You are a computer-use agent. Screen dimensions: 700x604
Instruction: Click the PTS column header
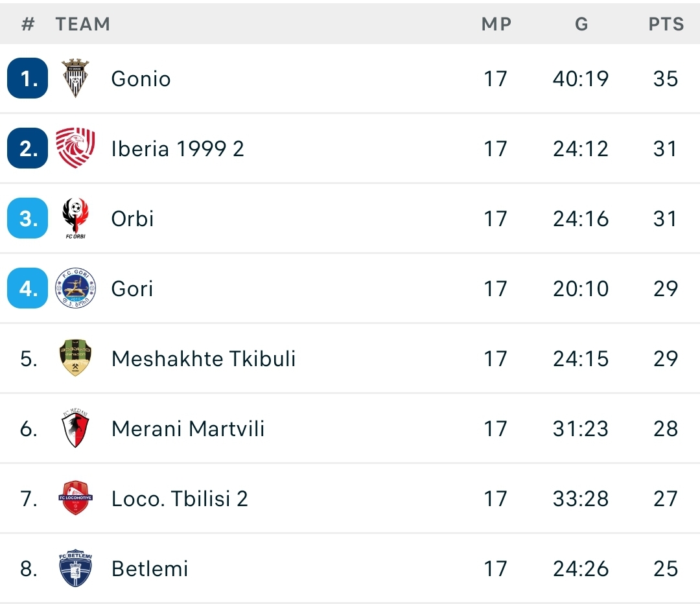tap(666, 24)
